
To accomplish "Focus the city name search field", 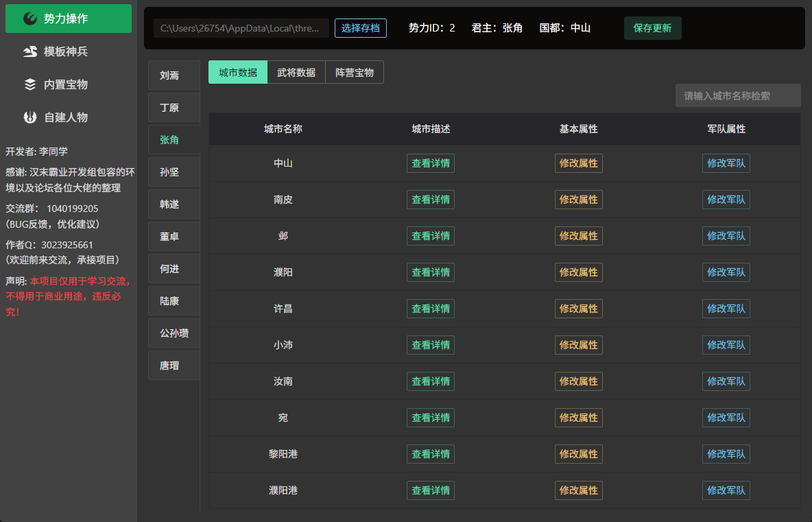I will tap(738, 95).
